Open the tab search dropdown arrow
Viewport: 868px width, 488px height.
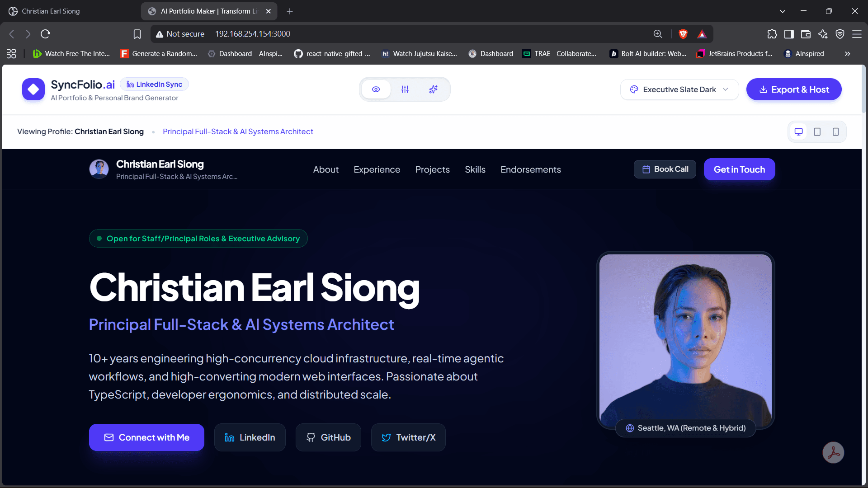pyautogui.click(x=783, y=11)
